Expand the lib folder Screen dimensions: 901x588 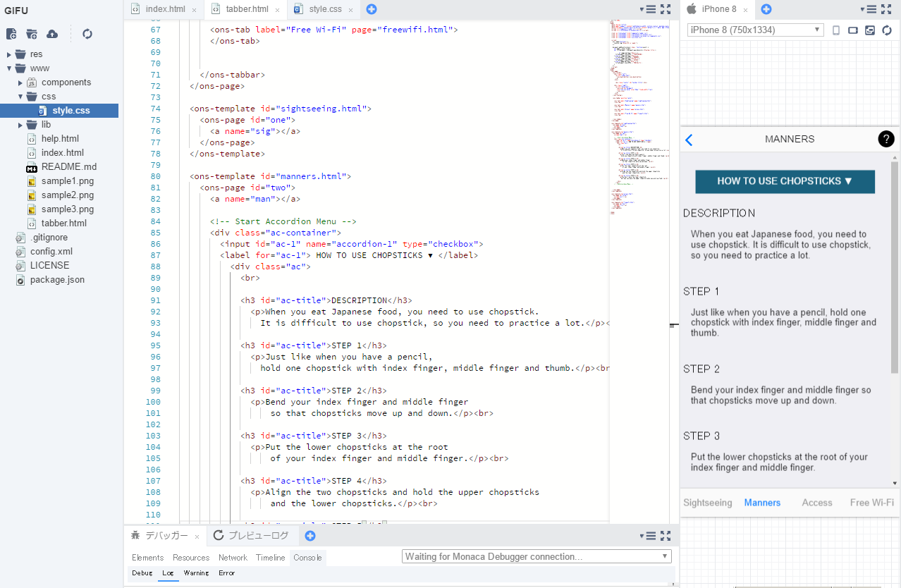20,125
